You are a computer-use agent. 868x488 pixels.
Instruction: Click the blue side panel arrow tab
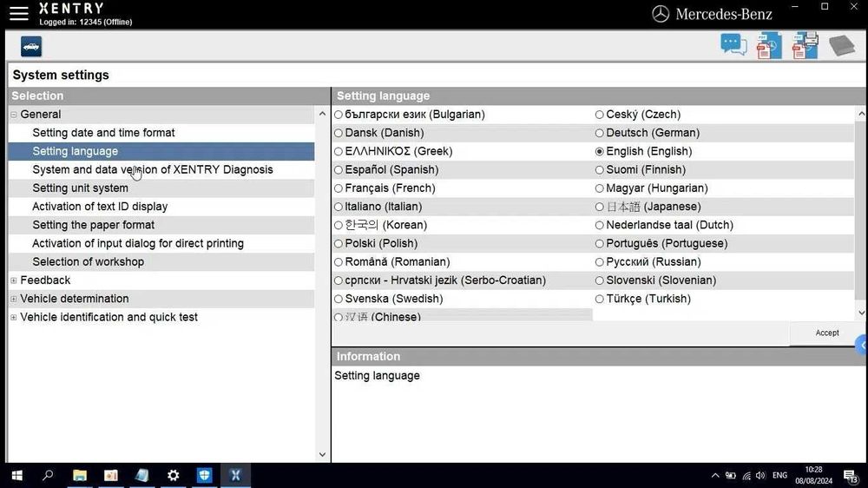[862, 346]
